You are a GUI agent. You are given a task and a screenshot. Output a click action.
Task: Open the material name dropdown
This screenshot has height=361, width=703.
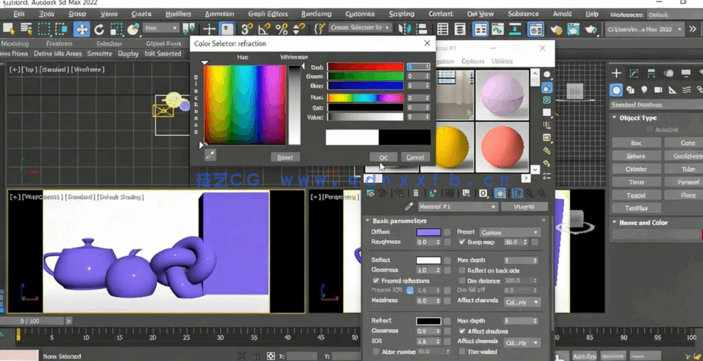click(457, 207)
